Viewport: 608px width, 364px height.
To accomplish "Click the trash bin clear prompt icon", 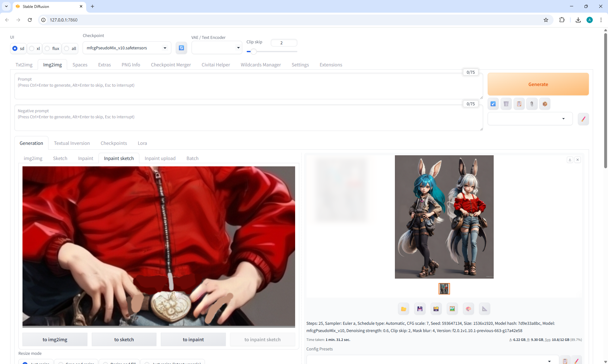I will point(506,104).
